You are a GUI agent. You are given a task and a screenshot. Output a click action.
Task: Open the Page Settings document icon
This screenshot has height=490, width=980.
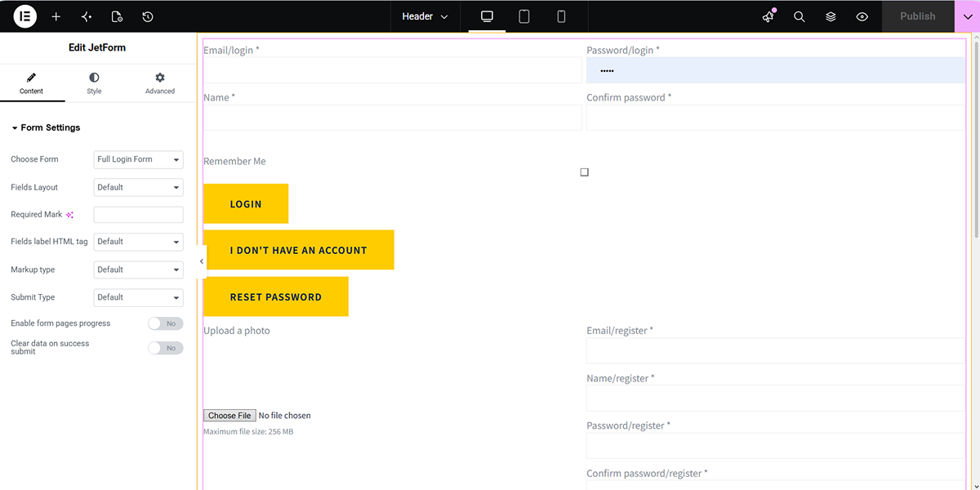click(x=117, y=16)
